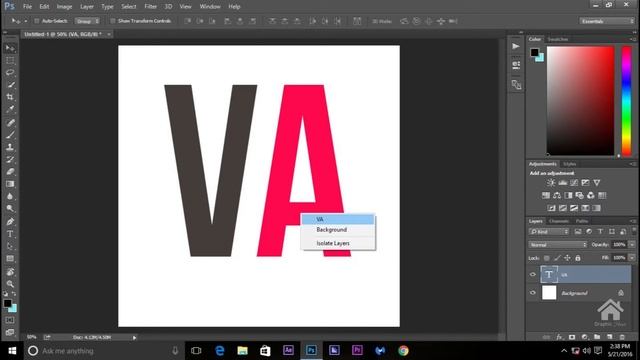Click the Vibrance adjustment icon

coord(597,183)
